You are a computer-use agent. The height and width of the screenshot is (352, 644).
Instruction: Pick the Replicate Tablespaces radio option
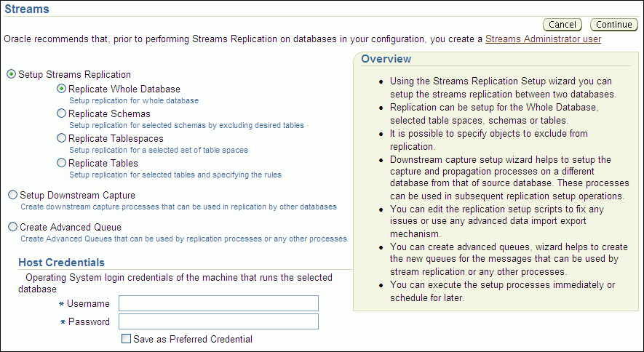pyautogui.click(x=61, y=139)
